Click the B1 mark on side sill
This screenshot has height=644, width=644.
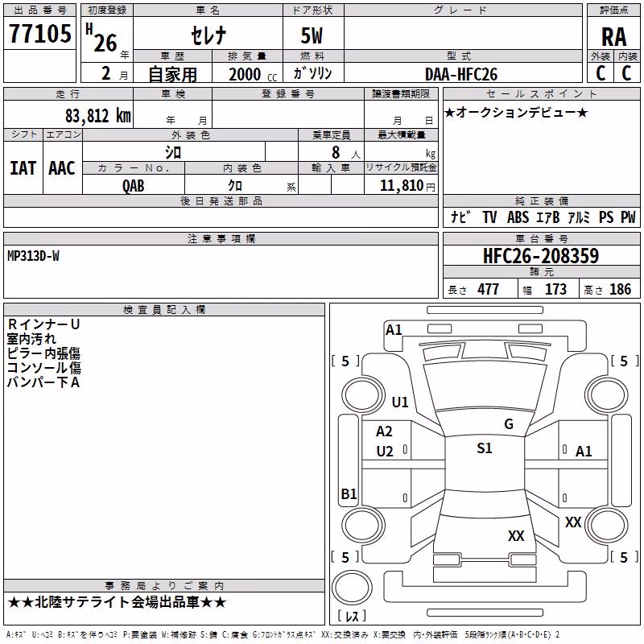tap(349, 493)
